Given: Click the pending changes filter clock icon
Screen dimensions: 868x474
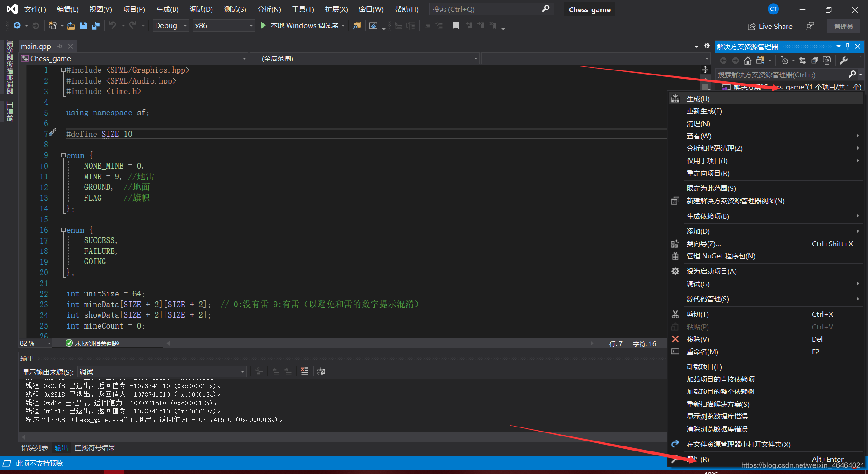Looking at the screenshot, I should pos(784,61).
